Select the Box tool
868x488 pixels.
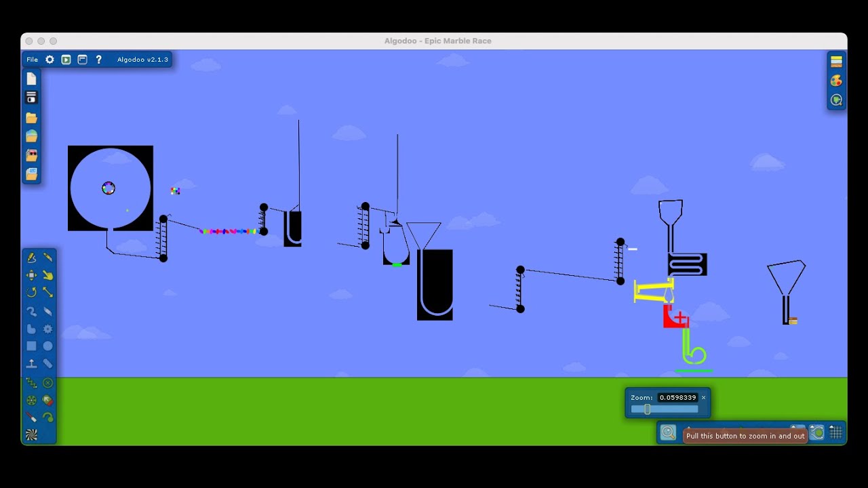coord(31,346)
